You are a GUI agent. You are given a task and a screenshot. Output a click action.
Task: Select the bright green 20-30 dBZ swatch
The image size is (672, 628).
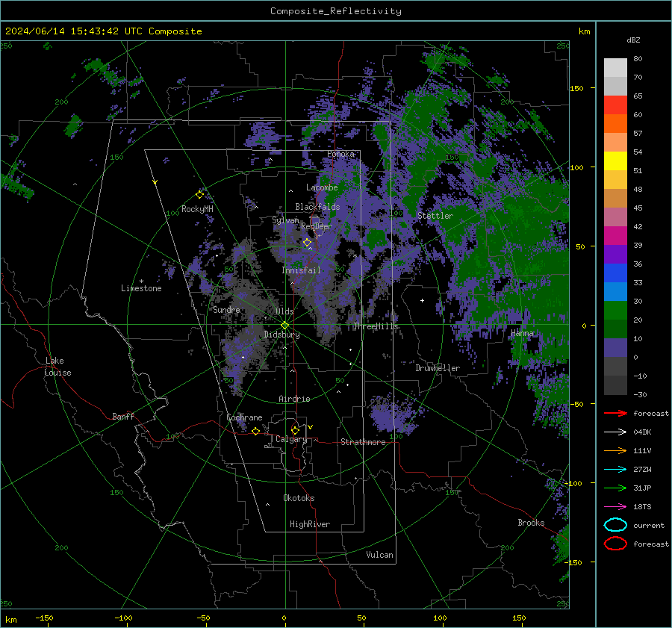[x=615, y=311]
